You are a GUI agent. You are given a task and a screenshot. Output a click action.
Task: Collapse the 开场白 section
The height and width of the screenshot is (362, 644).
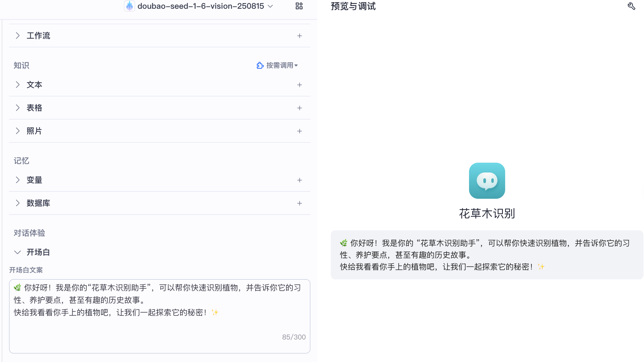[x=17, y=252]
